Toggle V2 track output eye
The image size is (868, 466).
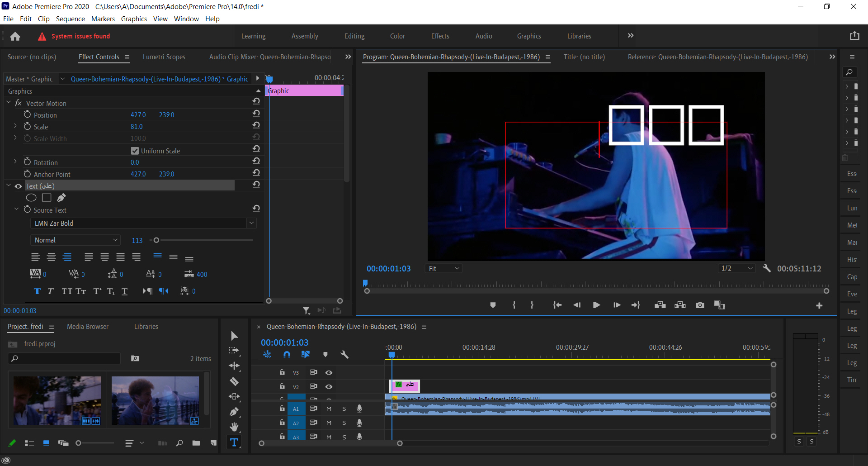click(x=329, y=387)
